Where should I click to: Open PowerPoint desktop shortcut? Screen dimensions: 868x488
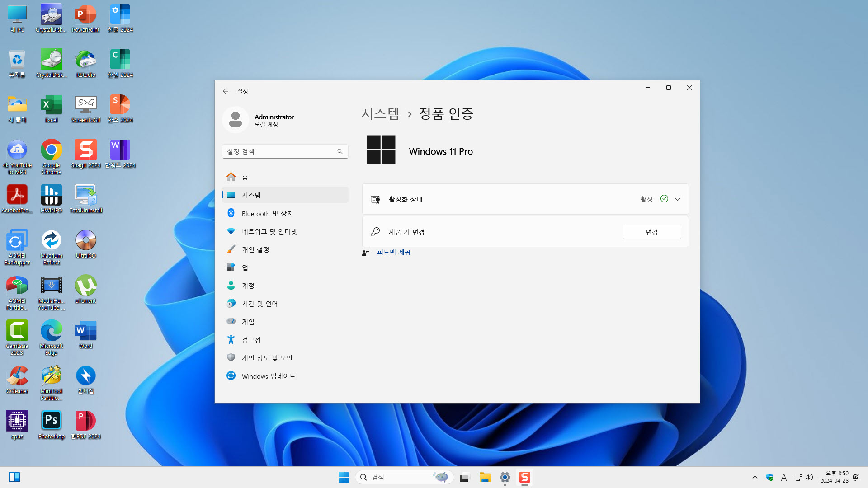(x=85, y=18)
